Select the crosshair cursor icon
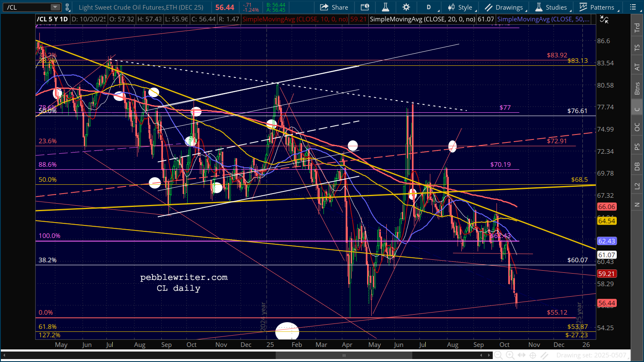 [533, 355]
